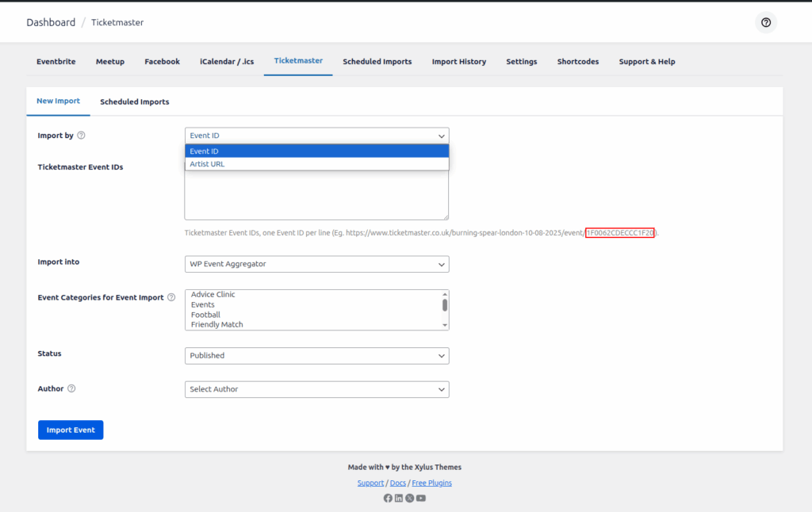This screenshot has height=512, width=812.
Task: Click the Dashboard breadcrumb link
Action: [51, 22]
